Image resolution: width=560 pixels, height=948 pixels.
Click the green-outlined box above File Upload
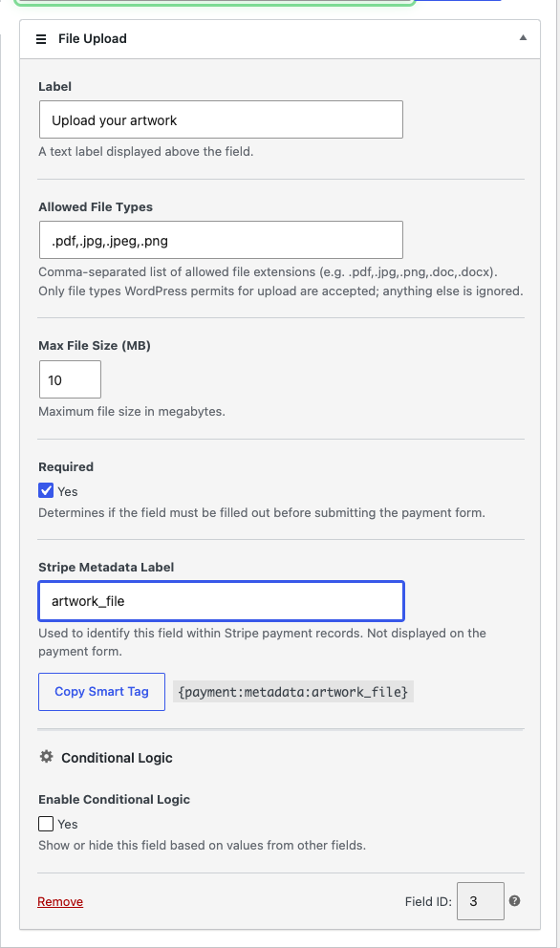[x=215, y=3]
